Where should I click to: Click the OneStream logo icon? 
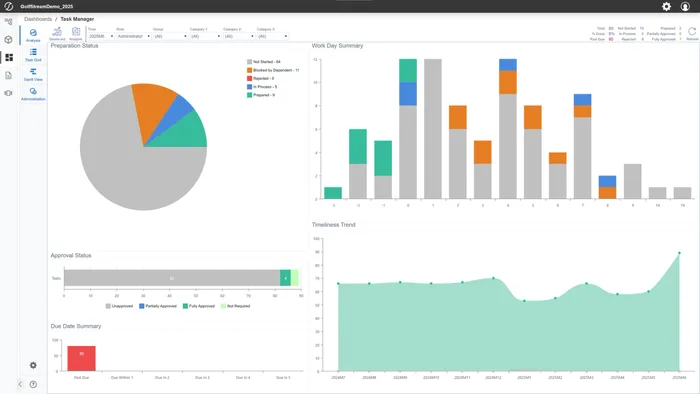tap(8, 6)
